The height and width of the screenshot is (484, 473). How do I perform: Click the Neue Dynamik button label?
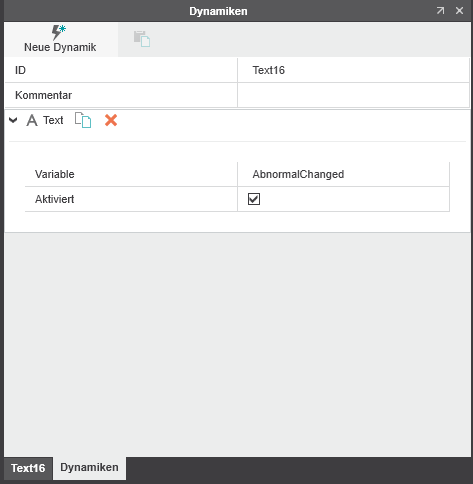60,47
